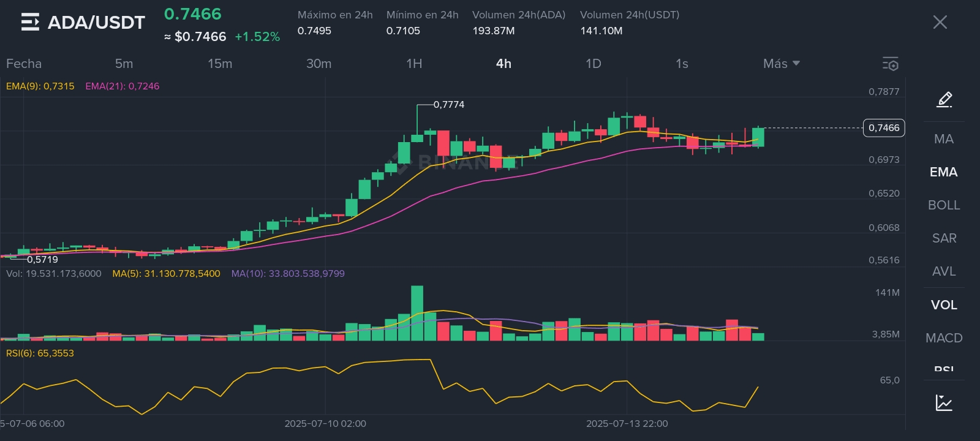Toggle the EMA indicator

pos(943,172)
